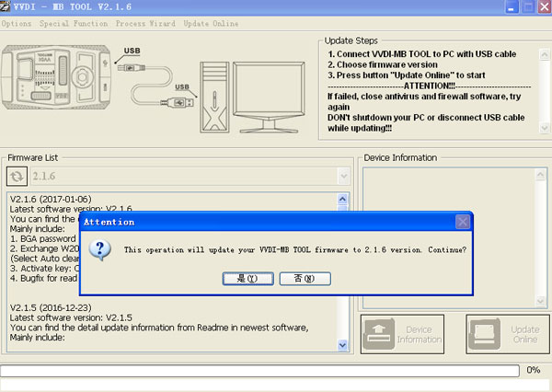The height and width of the screenshot is (392, 552).
Task: Click step '3. Press button "Update Online" to start'
Action: pyautogui.click(x=407, y=75)
